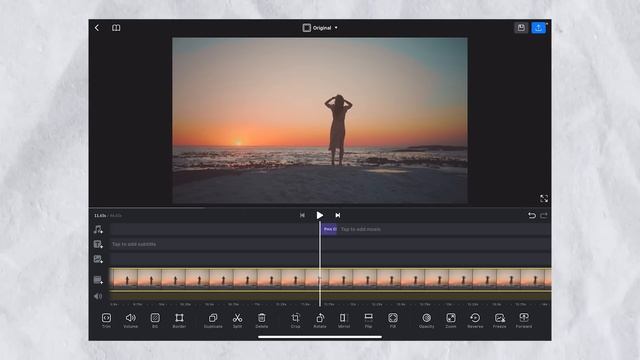Open the Original aspect ratio dropdown
Image resolution: width=640 pixels, height=360 pixels.
click(x=320, y=28)
